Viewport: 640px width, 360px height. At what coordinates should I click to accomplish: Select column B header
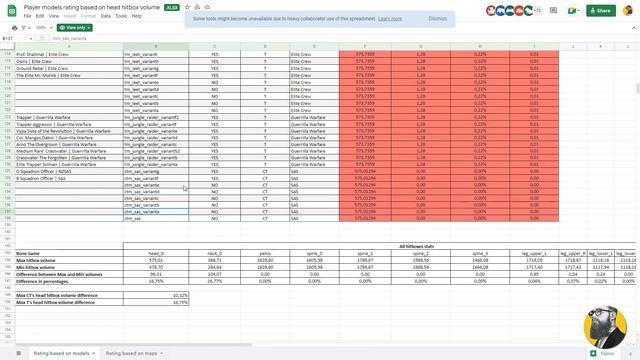156,47
